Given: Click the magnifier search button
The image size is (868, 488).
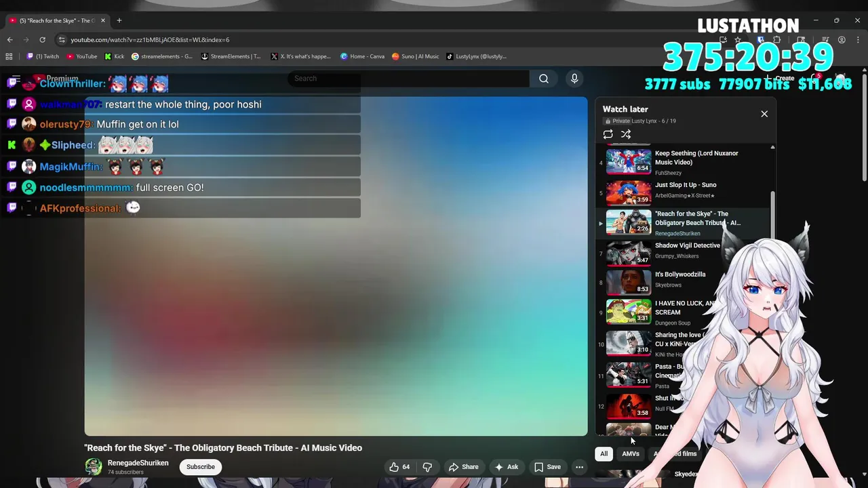Looking at the screenshot, I should click(544, 79).
